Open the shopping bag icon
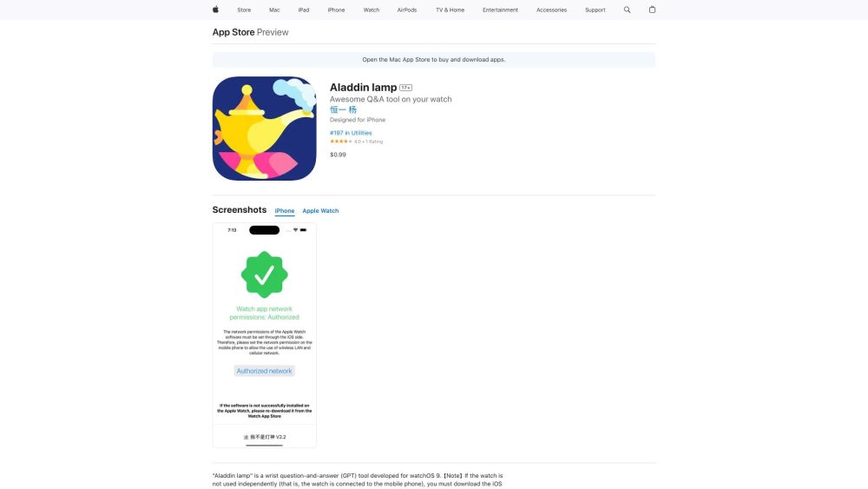 [x=652, y=10]
